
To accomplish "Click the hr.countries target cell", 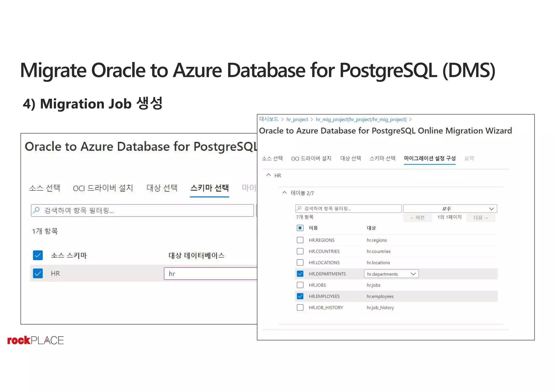I will tap(379, 251).
